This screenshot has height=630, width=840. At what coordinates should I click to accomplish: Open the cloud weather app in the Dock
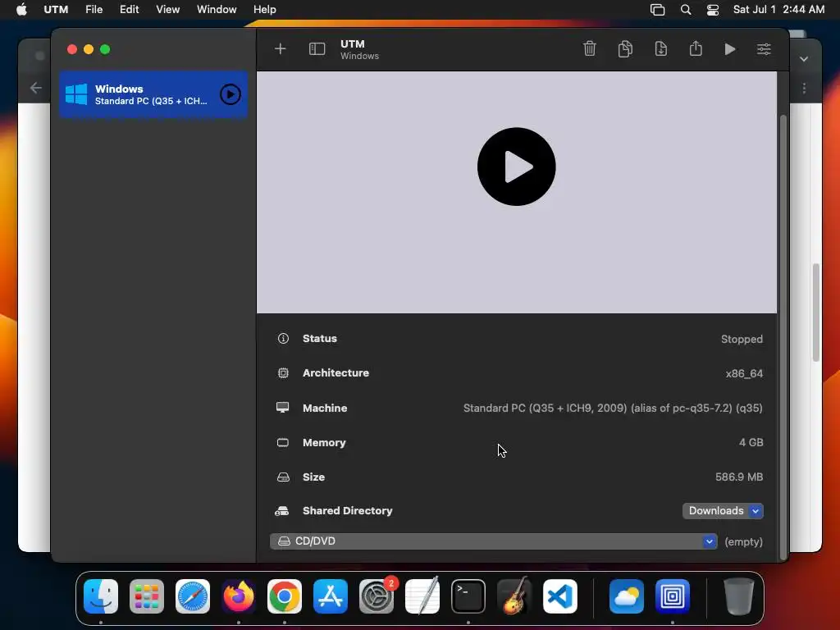coord(627,596)
